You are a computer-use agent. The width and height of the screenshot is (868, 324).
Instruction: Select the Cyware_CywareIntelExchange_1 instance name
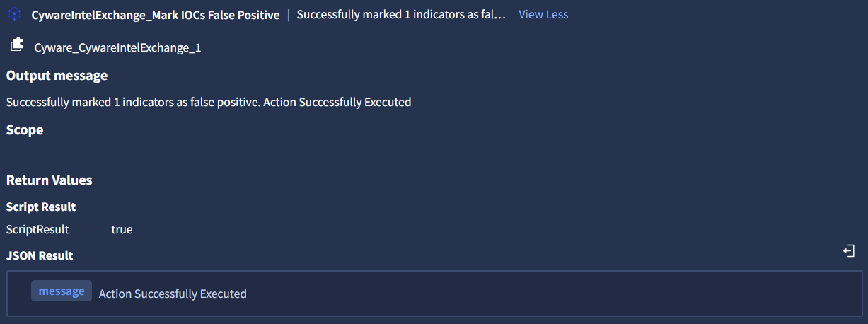pyautogui.click(x=117, y=47)
